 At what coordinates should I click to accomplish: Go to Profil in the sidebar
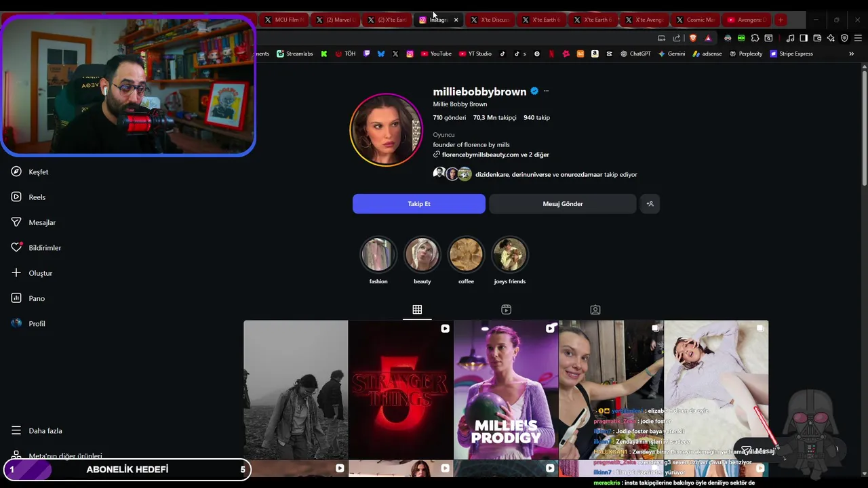[x=28, y=323]
